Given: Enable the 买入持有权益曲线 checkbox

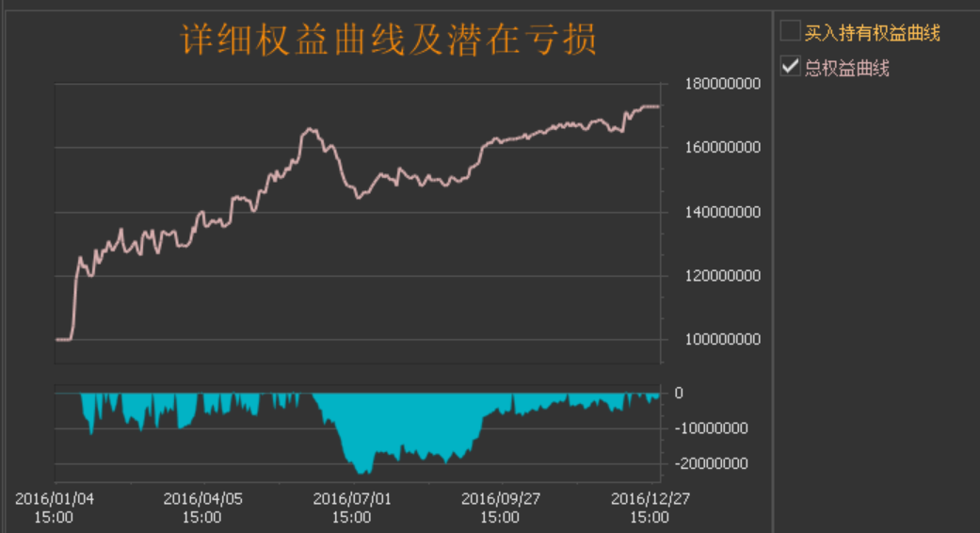Looking at the screenshot, I should [790, 32].
